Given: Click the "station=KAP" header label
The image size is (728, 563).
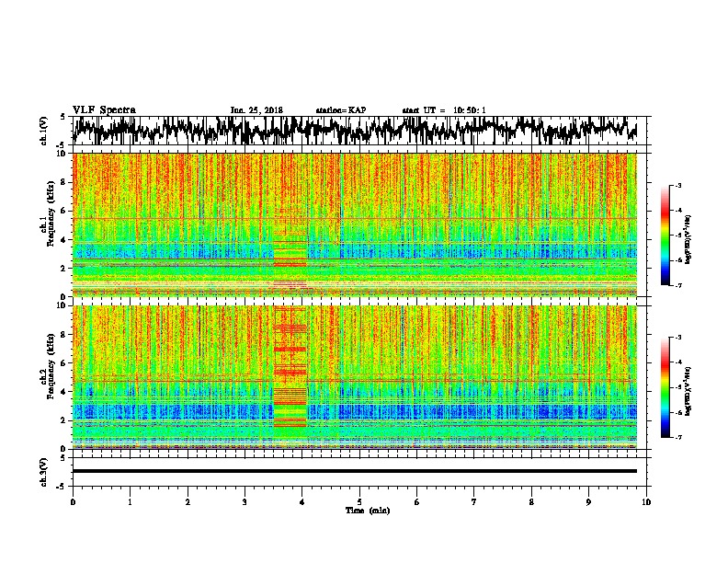Looking at the screenshot, I should pyautogui.click(x=341, y=110).
